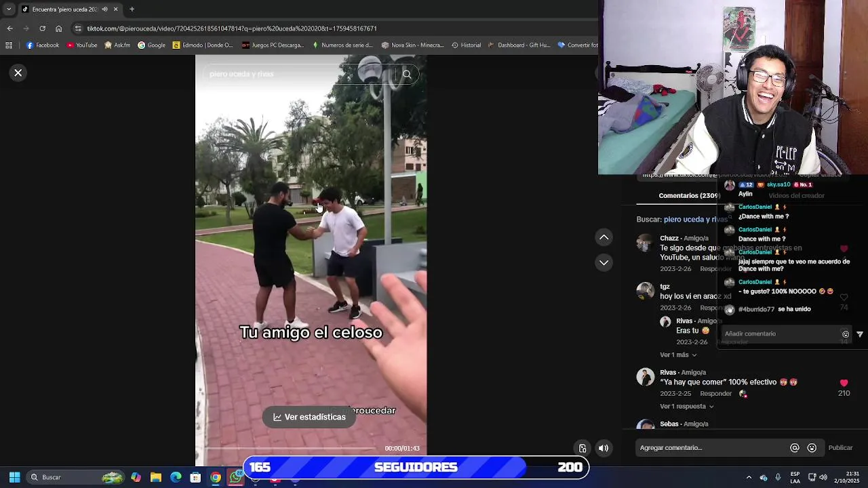Click the video progress bar
Image resolution: width=868 pixels, height=488 pixels.
pyautogui.click(x=292, y=448)
